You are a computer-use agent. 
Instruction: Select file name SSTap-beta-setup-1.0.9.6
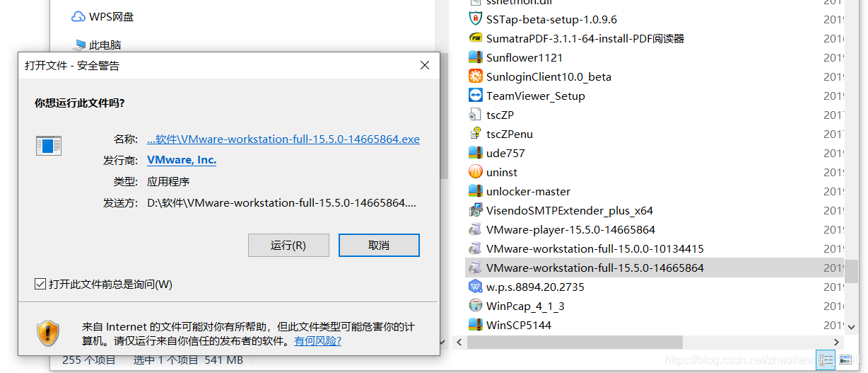click(x=551, y=19)
